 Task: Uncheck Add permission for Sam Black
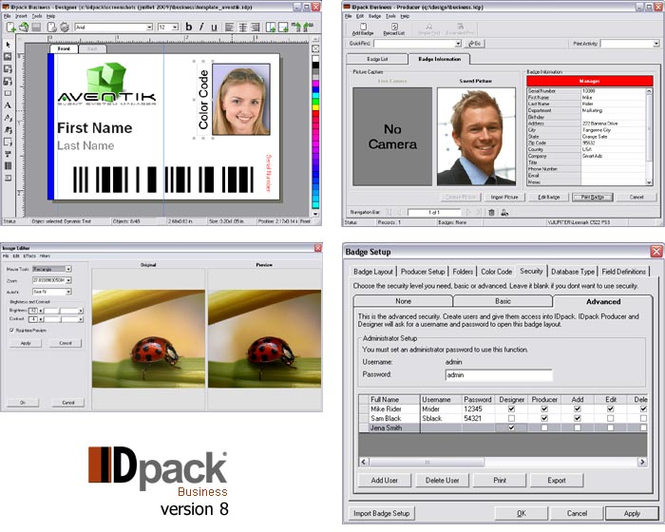(x=577, y=418)
